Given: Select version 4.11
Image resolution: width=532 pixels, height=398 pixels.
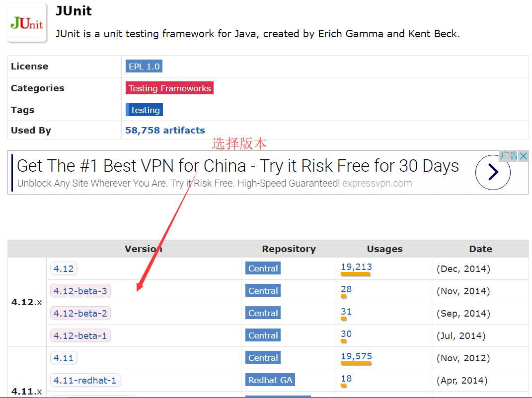Looking at the screenshot, I should point(64,358).
